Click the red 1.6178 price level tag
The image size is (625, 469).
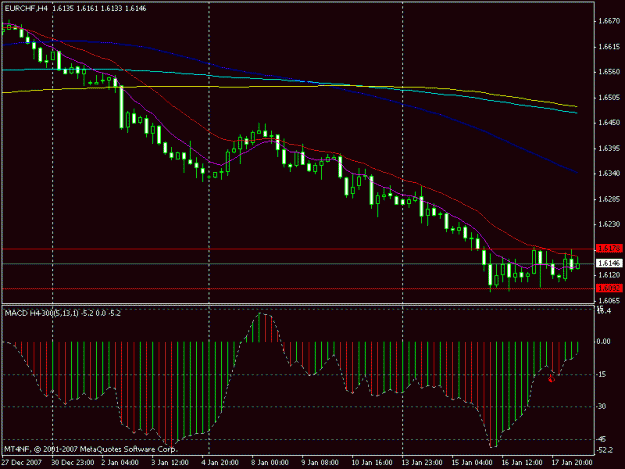[x=609, y=249]
